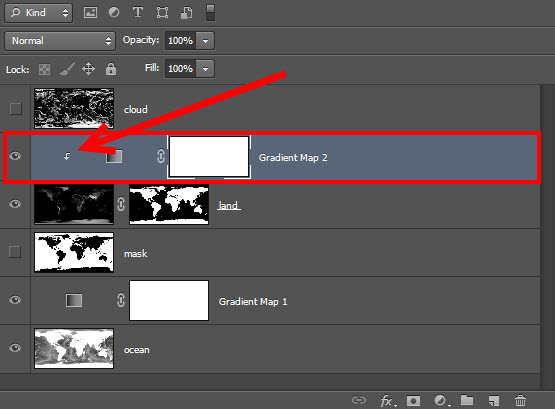This screenshot has width=555, height=409.
Task: Delete layer trash icon
Action: coord(520,401)
